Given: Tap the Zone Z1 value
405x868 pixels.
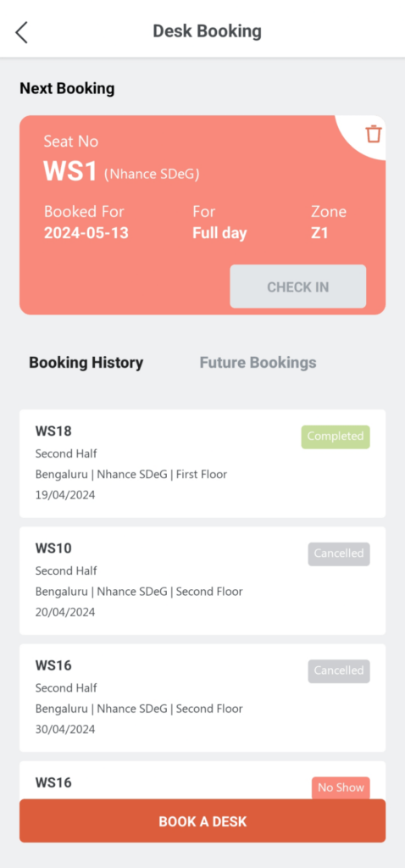Looking at the screenshot, I should (x=319, y=233).
